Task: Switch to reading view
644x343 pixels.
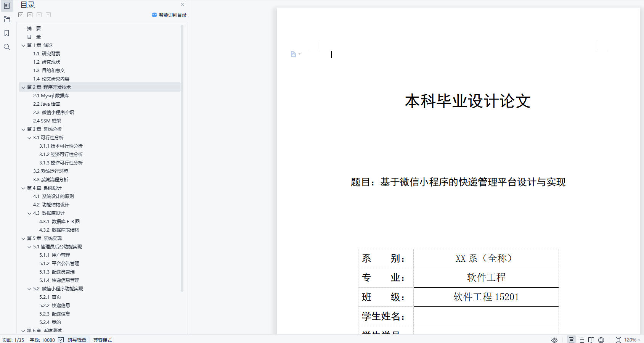Action: point(591,340)
